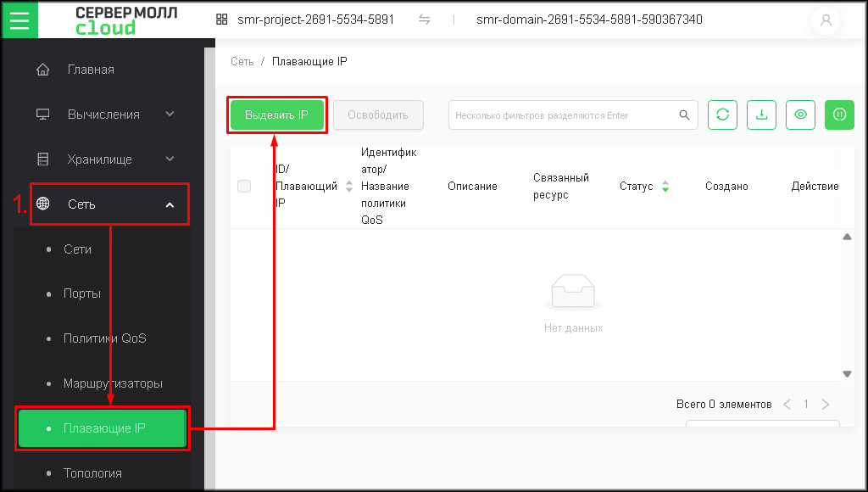The image size is (868, 492).
Task: Click the green pause auto-refresh button
Action: [x=839, y=115]
